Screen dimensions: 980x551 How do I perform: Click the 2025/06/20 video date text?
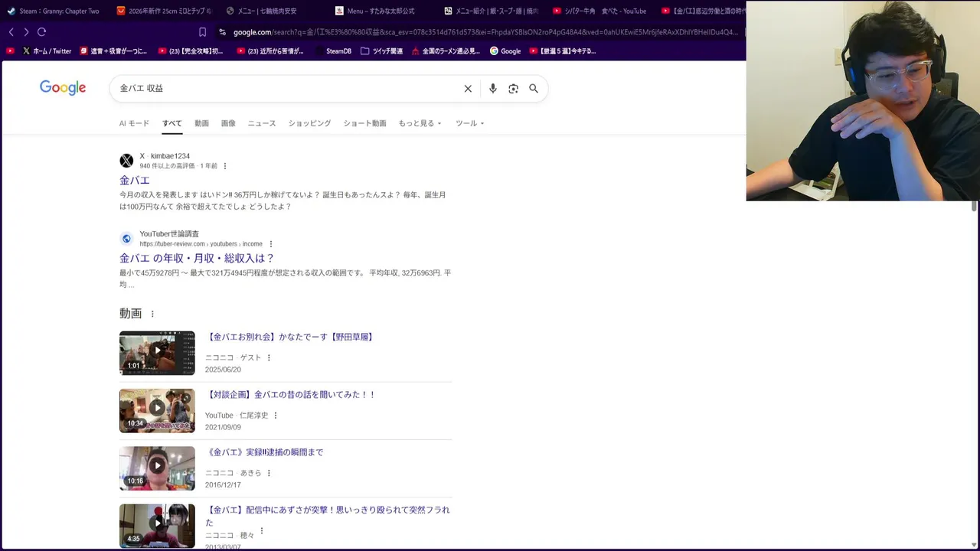(x=223, y=370)
